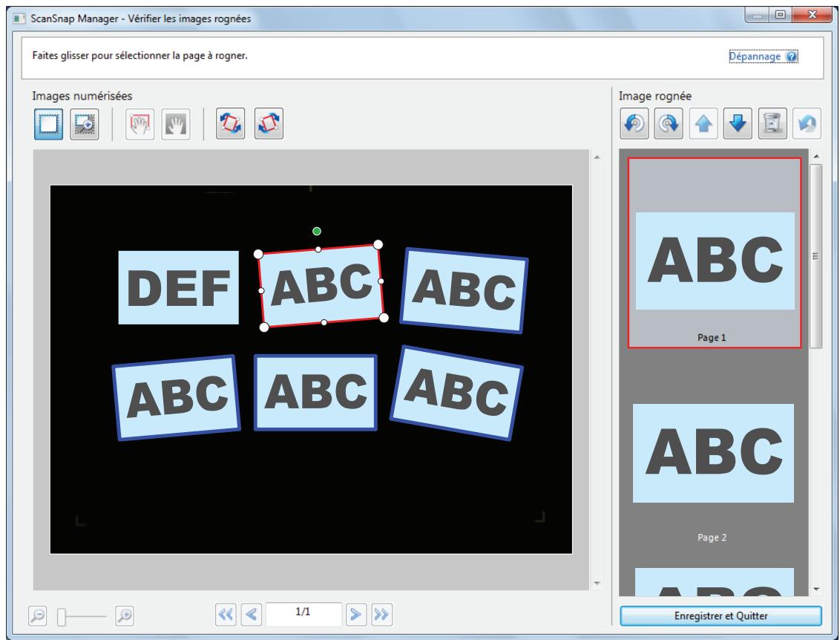The width and height of the screenshot is (840, 640).
Task: Choose the pan image hand tool
Action: (176, 124)
